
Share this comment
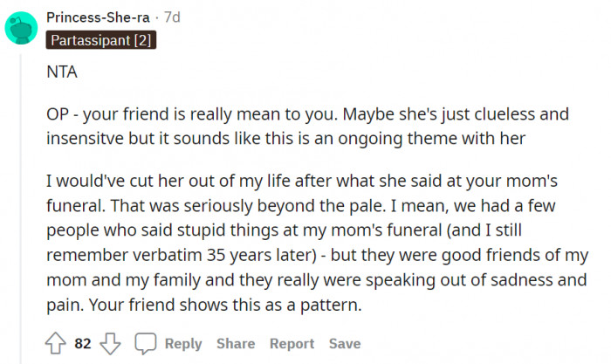pos(236,344)
